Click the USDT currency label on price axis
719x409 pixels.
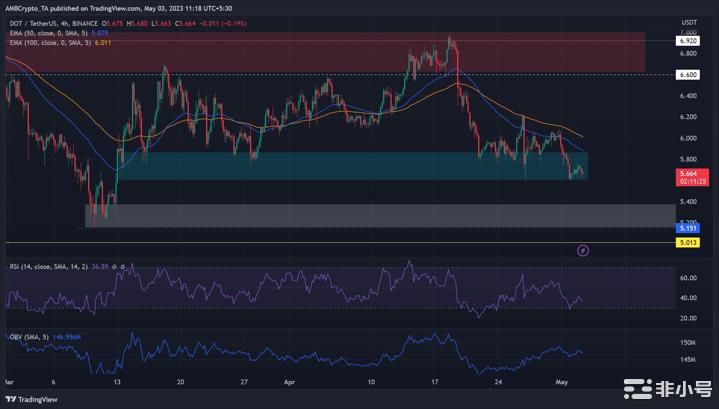tap(689, 21)
